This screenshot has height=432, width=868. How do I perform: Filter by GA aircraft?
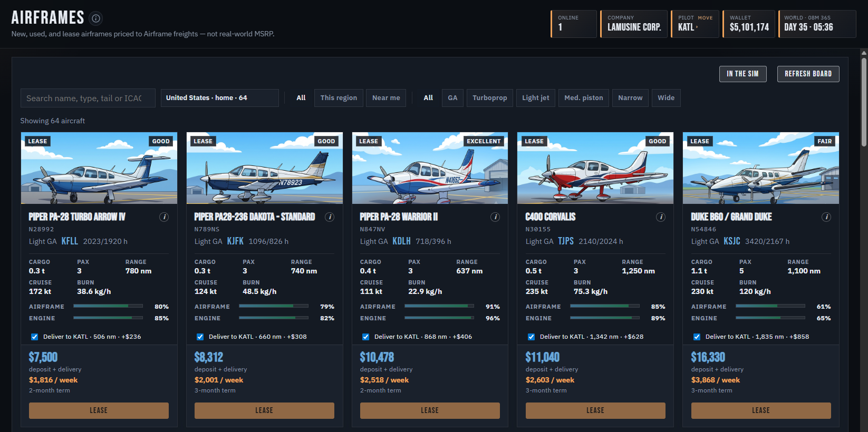tap(452, 98)
